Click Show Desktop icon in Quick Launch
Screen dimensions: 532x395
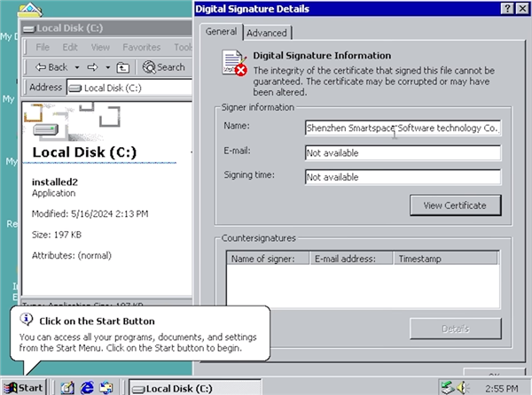[x=68, y=387]
